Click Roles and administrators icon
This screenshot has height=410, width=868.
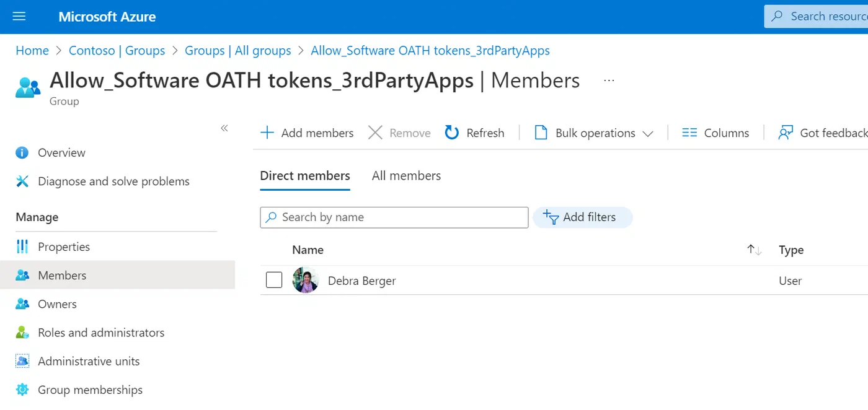pos(22,333)
